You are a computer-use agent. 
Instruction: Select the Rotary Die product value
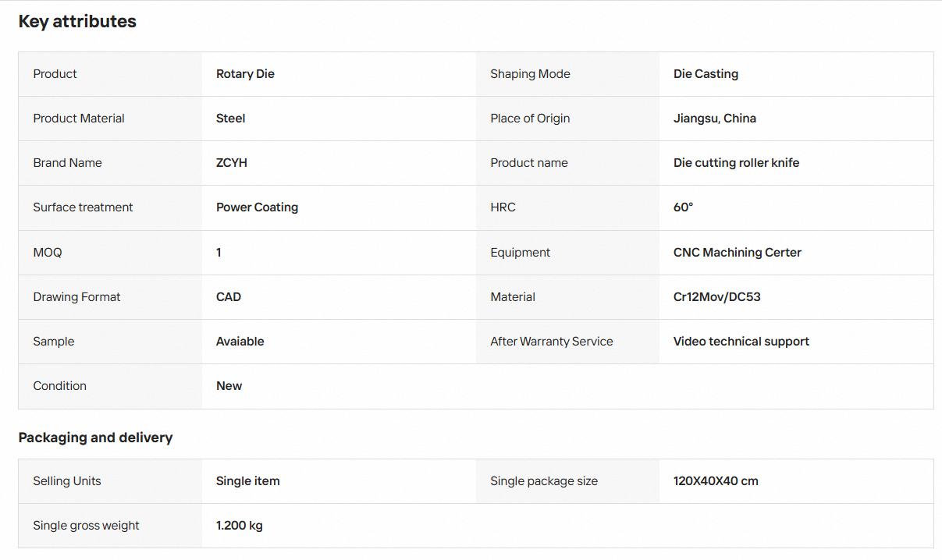245,74
